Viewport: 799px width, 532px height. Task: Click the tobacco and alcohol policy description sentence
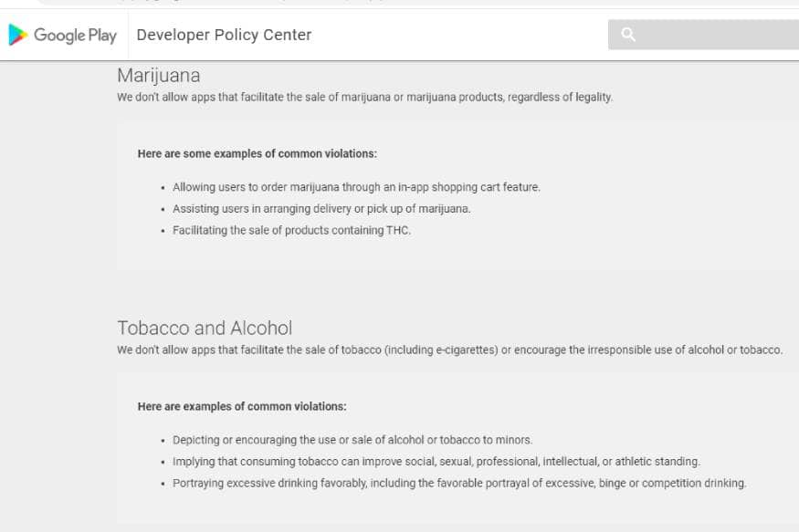pyautogui.click(x=449, y=349)
